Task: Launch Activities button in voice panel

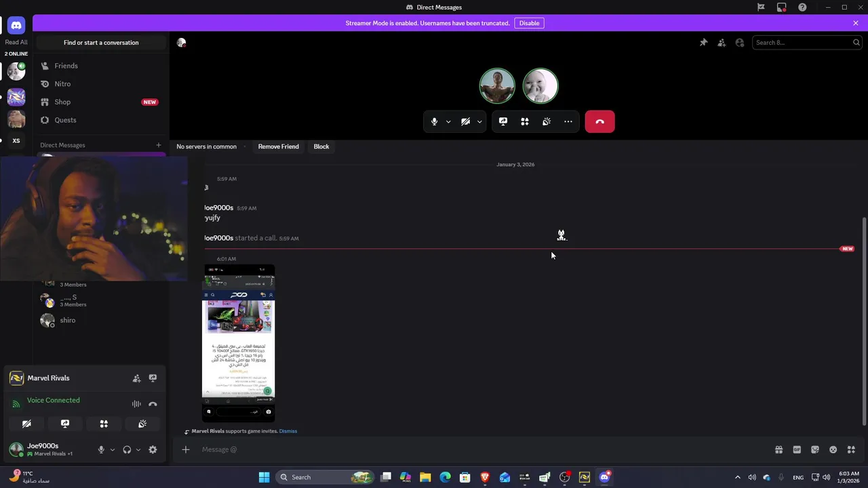Action: [x=104, y=424]
